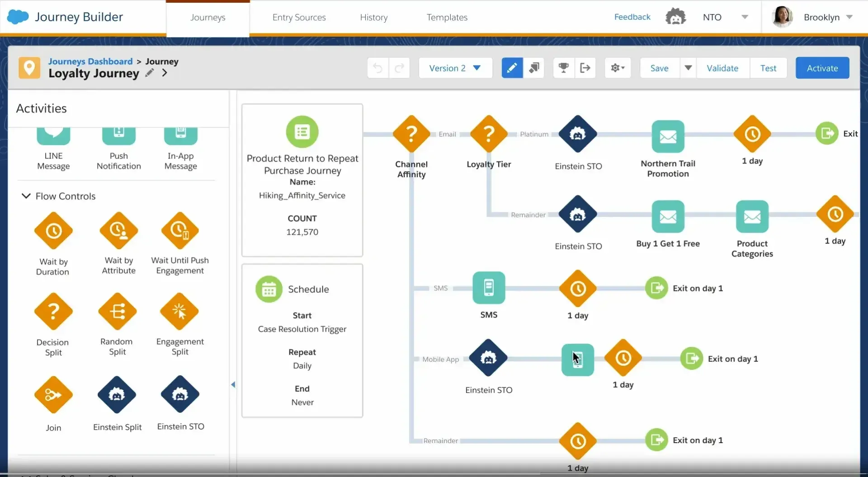The height and width of the screenshot is (477, 868).
Task: Click the Exit node on the Platinum path
Action: pyautogui.click(x=827, y=133)
